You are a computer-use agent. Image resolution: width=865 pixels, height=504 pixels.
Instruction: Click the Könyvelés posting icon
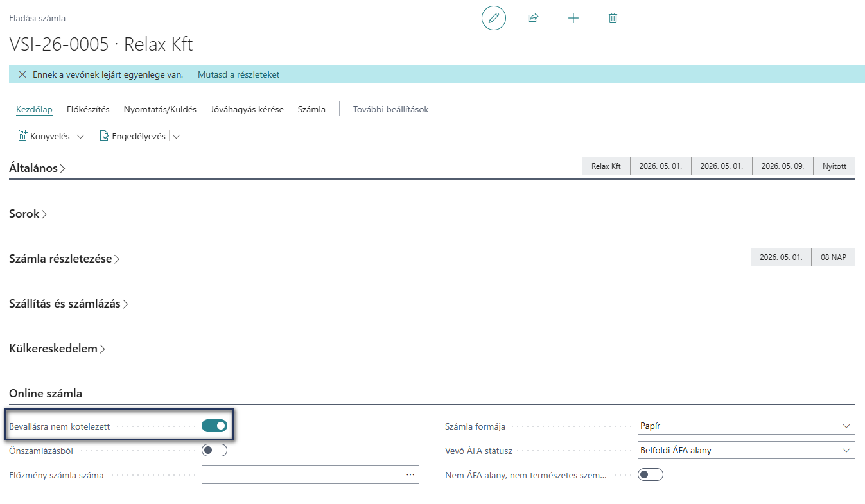point(22,136)
